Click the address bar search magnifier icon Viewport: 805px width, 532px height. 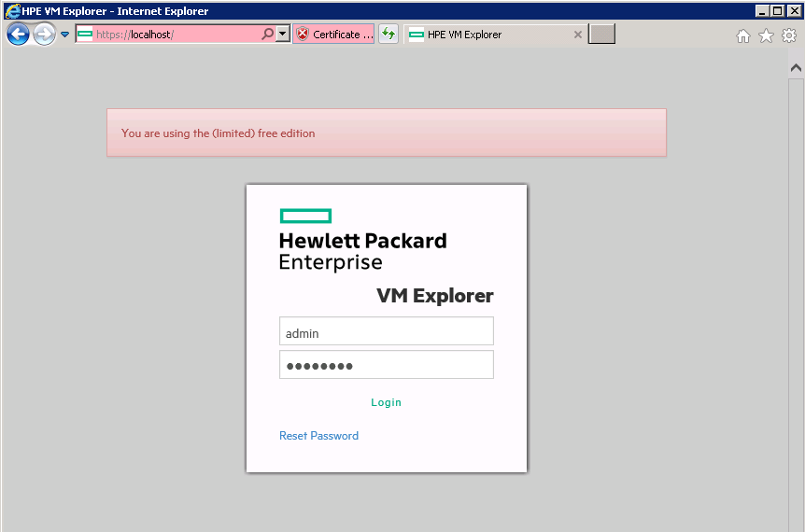pyautogui.click(x=267, y=35)
